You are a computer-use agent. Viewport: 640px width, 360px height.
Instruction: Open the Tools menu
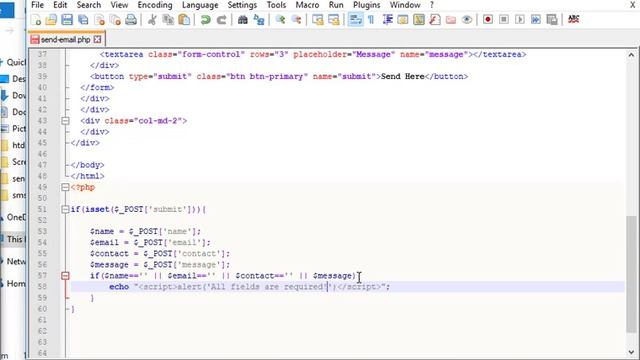pos(276,5)
